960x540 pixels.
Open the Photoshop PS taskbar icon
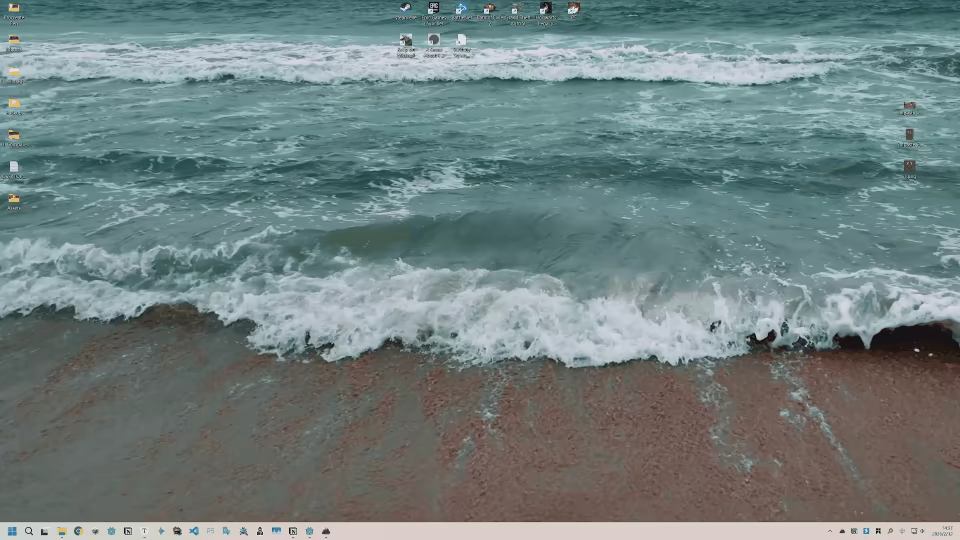211,531
